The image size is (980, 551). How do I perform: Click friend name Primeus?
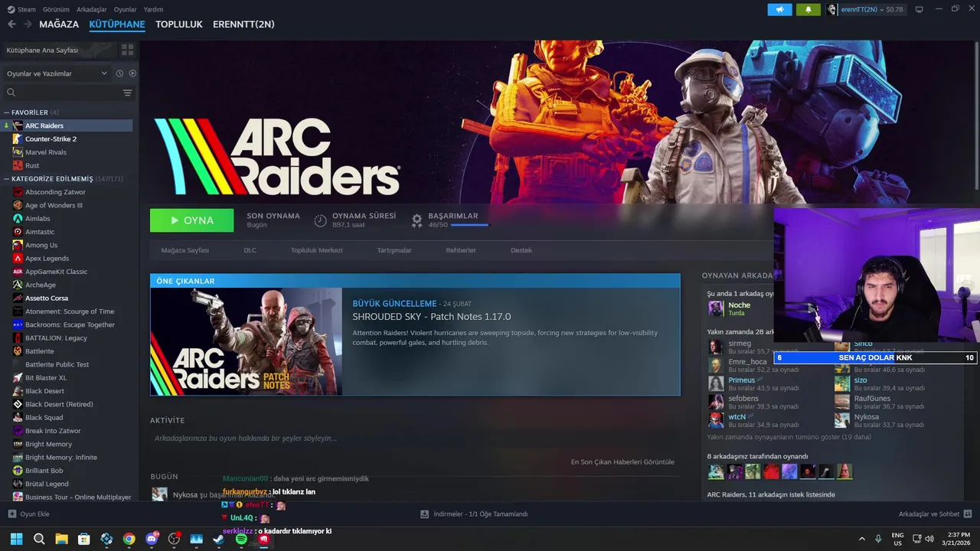(x=741, y=380)
